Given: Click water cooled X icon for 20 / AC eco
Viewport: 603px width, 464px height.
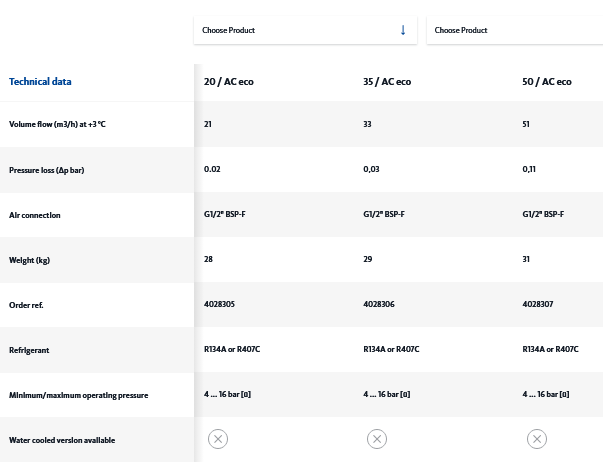Looking at the screenshot, I should [217, 439].
